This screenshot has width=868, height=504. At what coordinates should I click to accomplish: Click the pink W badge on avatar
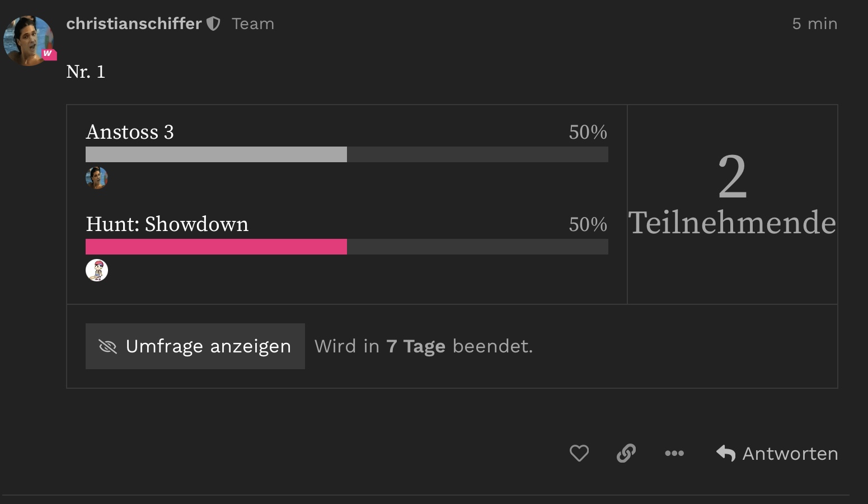pos(49,54)
